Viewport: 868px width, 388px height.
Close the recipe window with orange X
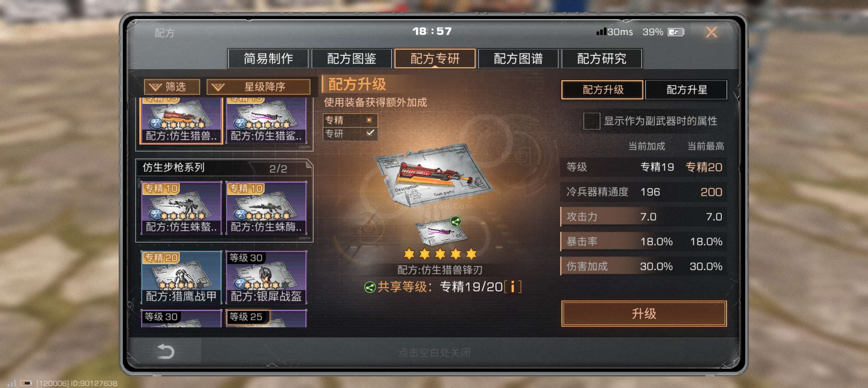(x=711, y=32)
